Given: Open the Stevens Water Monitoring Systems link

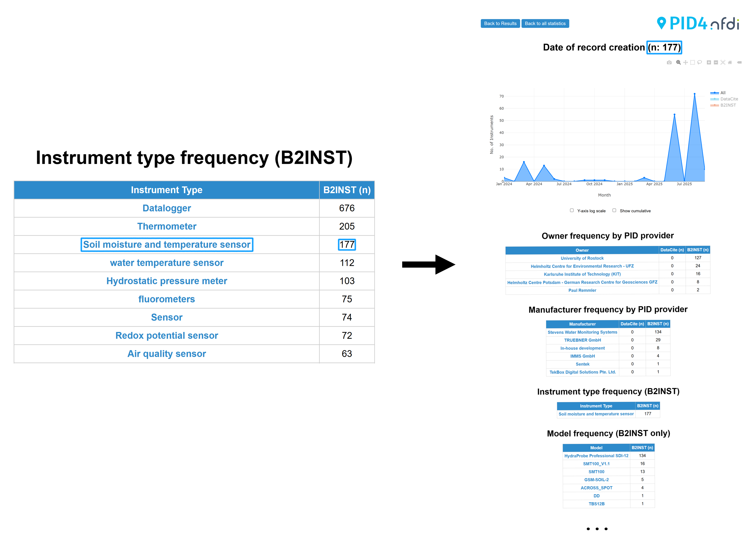Looking at the screenshot, I should point(582,332).
